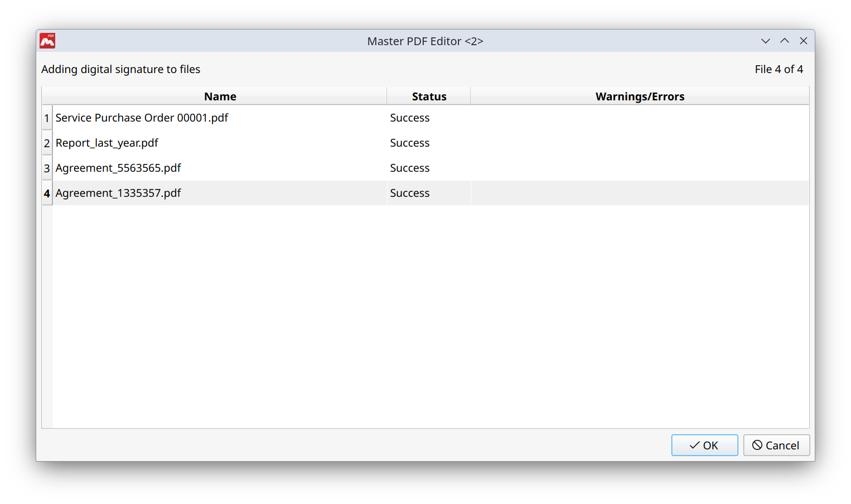Select row for Service Purchase Order 00001.pdf
Image resolution: width=851 pixels, height=504 pixels.
(142, 118)
